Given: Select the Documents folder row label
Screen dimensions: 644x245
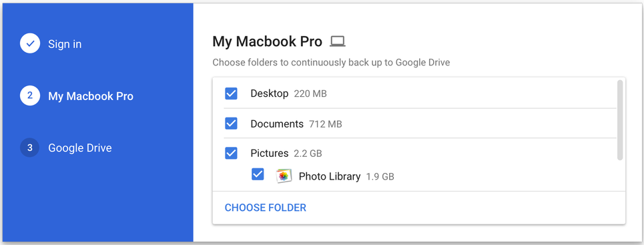Looking at the screenshot, I should click(x=277, y=124).
